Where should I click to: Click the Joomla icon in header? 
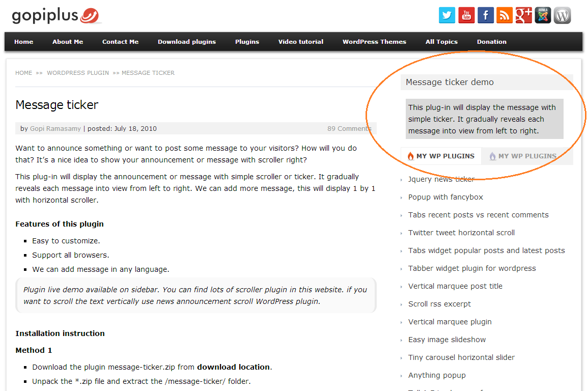543,15
